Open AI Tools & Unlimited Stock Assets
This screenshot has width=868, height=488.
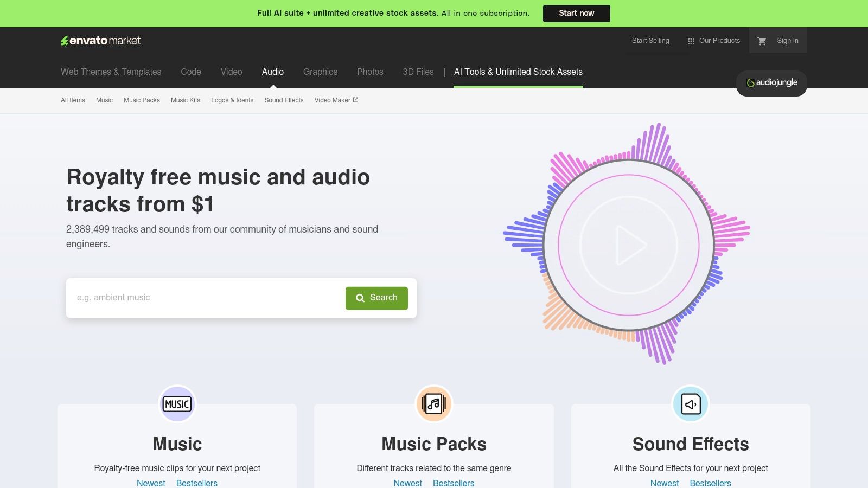tap(518, 72)
